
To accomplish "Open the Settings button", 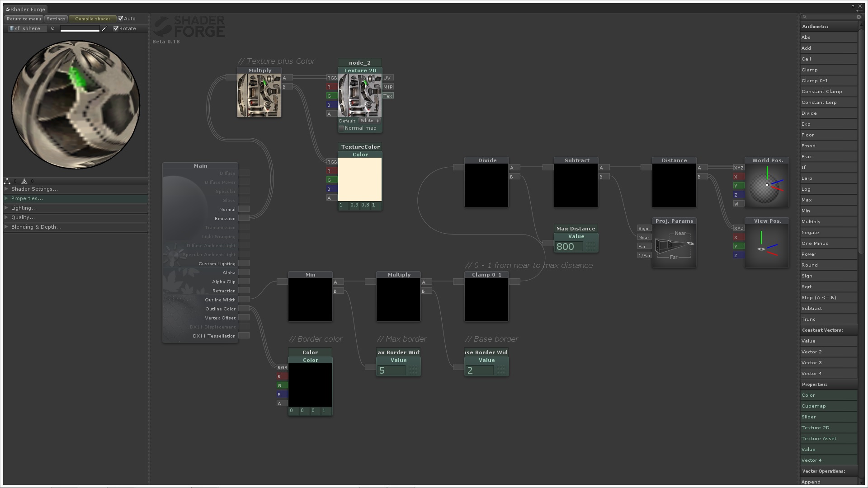I will pyautogui.click(x=56, y=19).
